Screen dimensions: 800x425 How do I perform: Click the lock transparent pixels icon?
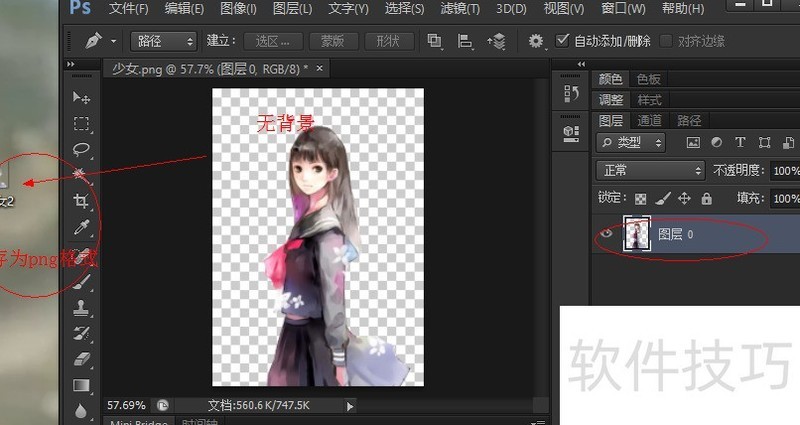[x=640, y=198]
